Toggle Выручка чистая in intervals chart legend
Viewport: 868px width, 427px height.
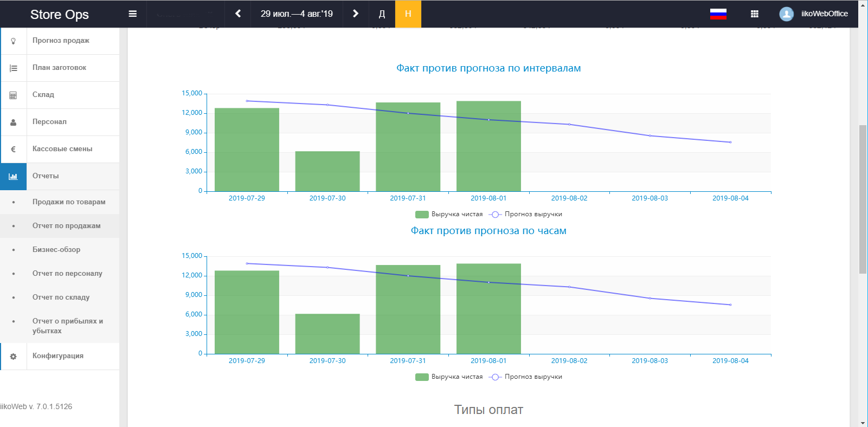click(x=449, y=215)
